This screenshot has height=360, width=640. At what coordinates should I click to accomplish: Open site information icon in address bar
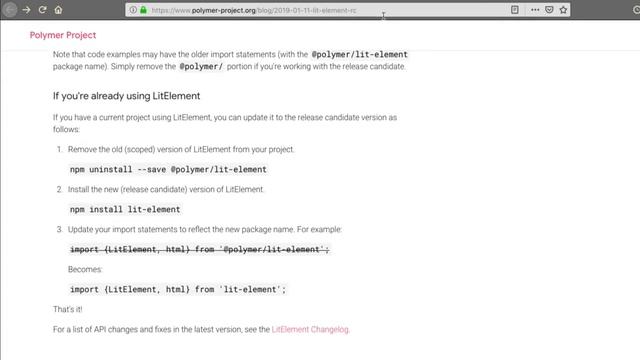click(x=133, y=10)
